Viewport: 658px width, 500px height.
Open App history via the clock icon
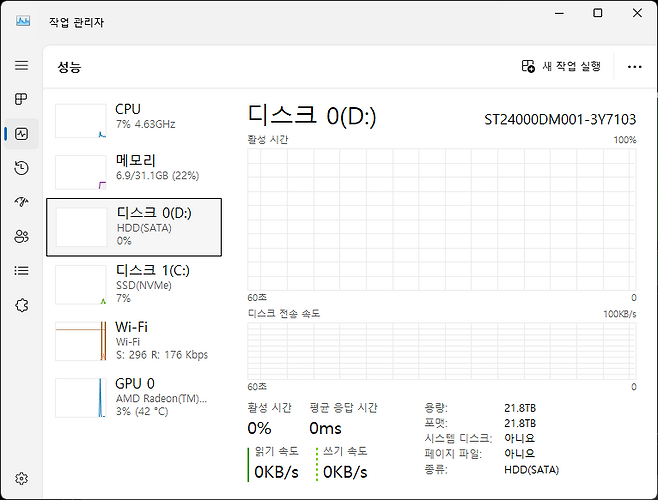[21, 168]
